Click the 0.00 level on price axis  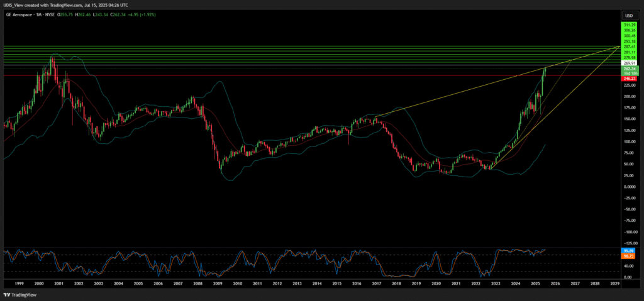click(x=628, y=187)
